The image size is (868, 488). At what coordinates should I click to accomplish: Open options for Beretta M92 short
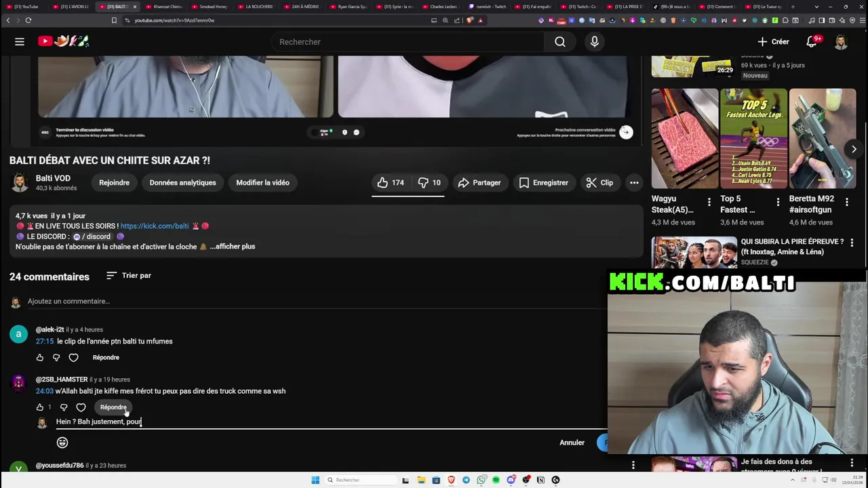[x=847, y=202]
